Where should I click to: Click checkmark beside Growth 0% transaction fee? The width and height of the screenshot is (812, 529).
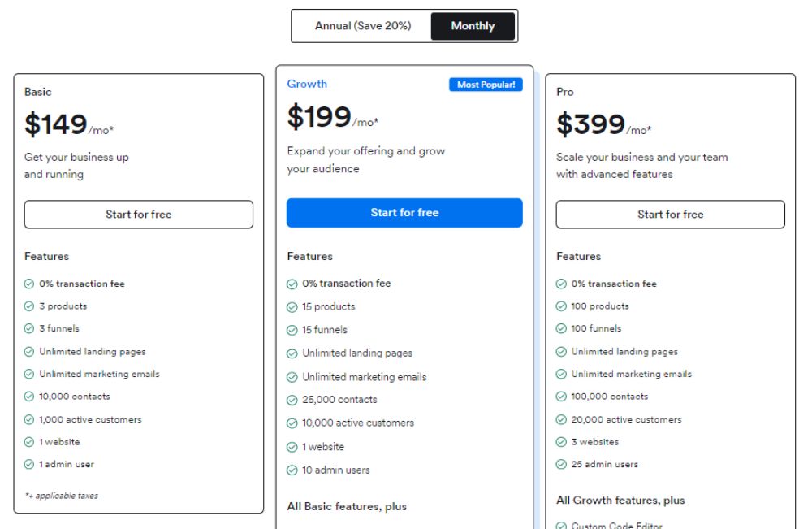tap(292, 284)
